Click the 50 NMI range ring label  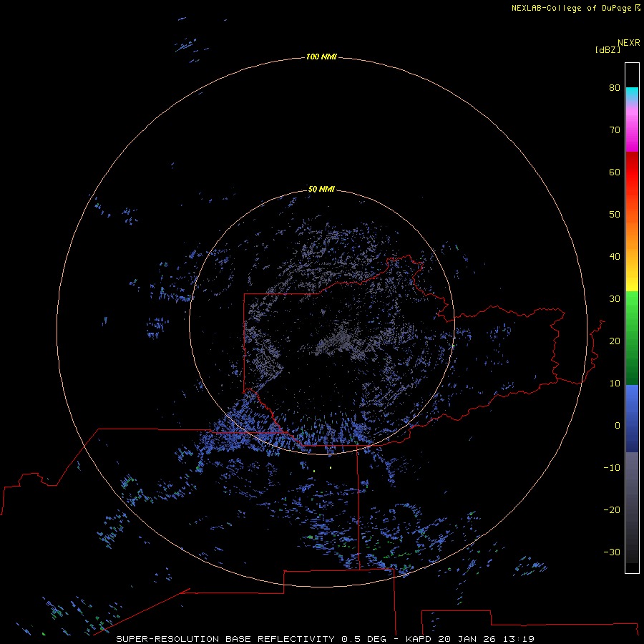[321, 190]
